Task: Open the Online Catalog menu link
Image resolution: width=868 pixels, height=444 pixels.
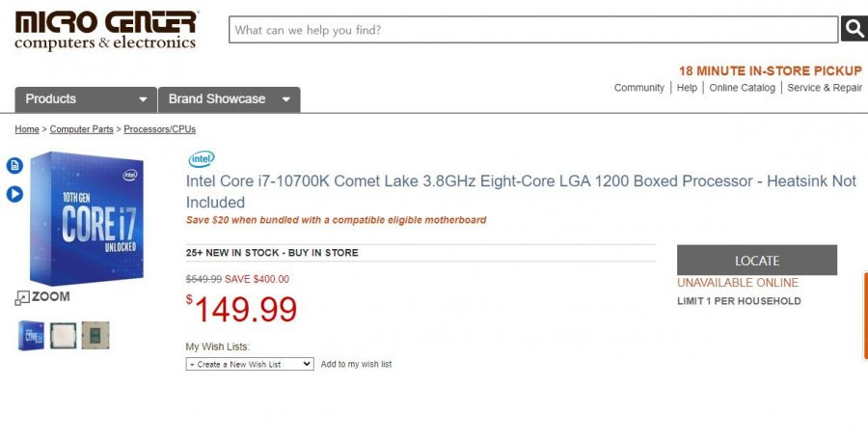Action: (742, 88)
